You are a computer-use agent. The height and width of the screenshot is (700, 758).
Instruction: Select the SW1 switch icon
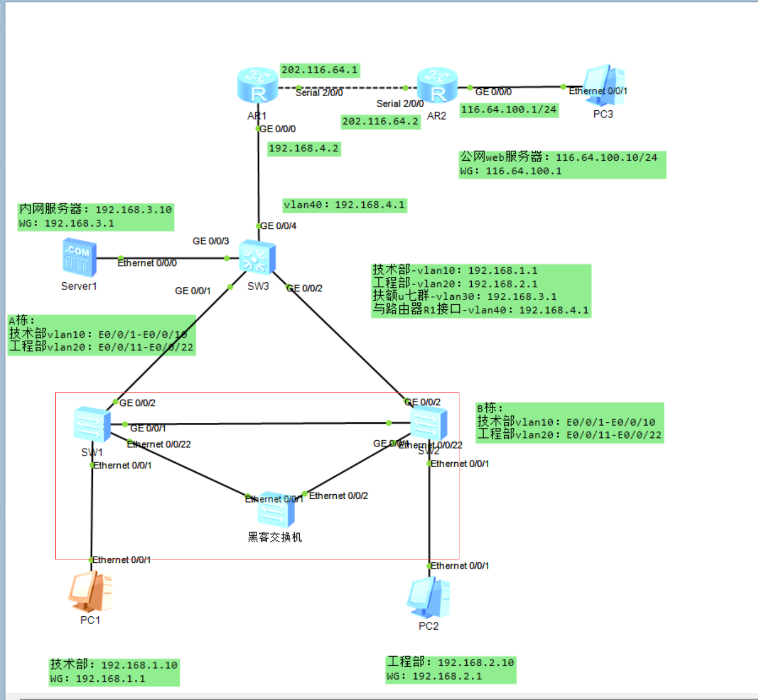coord(92,424)
